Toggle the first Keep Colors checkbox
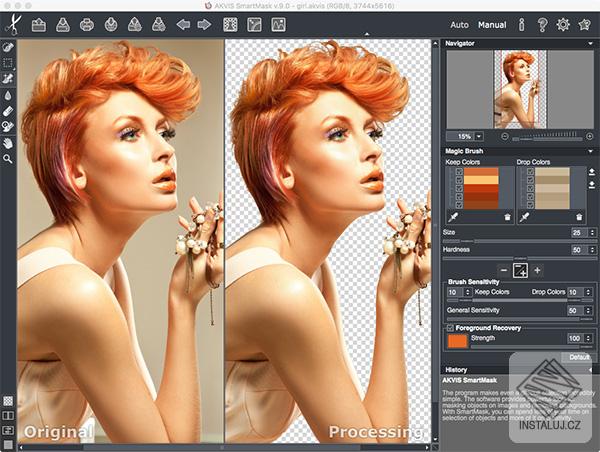The image size is (600, 452). coord(459,172)
